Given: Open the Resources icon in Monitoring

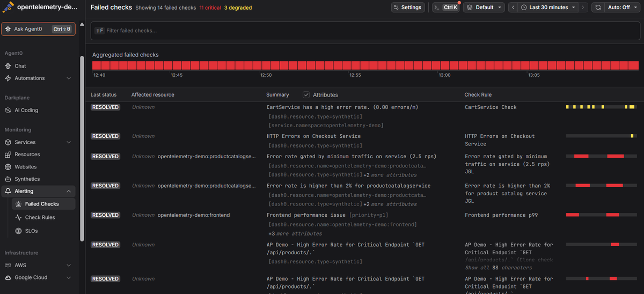Looking at the screenshot, I should [x=8, y=155].
